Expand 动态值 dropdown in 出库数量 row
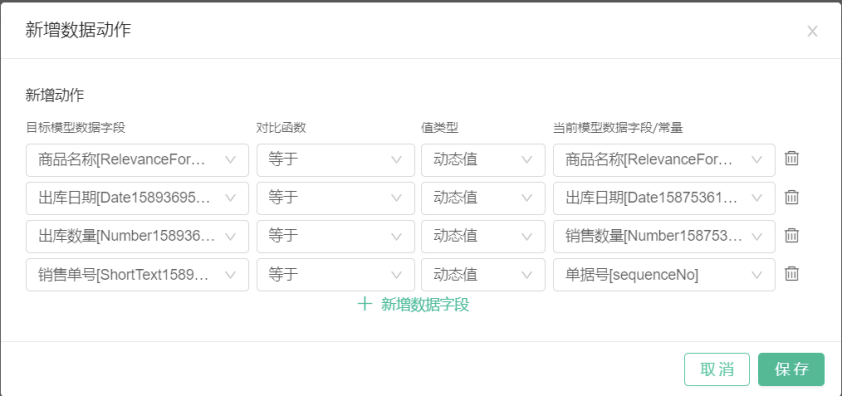Screen dimensions: 842x396 [x=483, y=236]
